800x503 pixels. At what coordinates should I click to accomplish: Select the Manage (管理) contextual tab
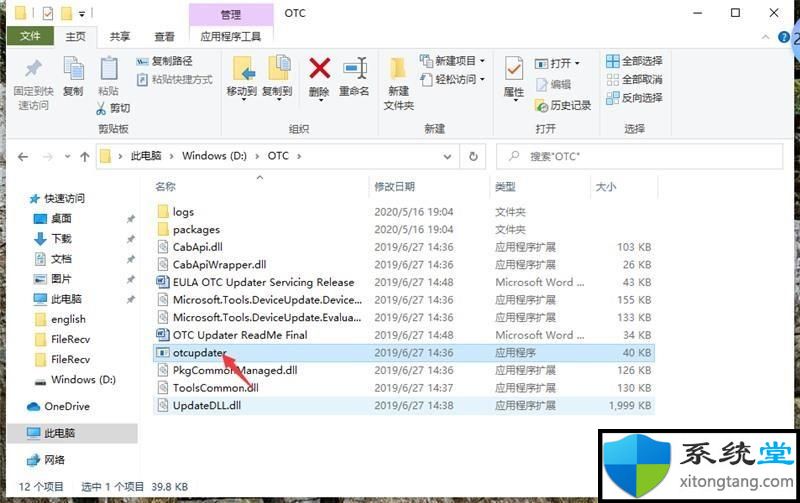[231, 14]
